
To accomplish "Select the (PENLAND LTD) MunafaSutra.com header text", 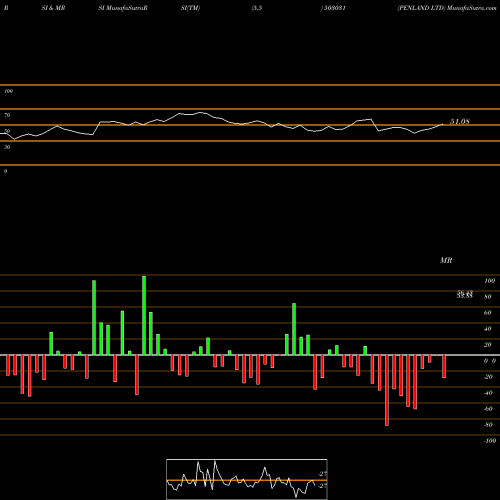I will [447, 8].
